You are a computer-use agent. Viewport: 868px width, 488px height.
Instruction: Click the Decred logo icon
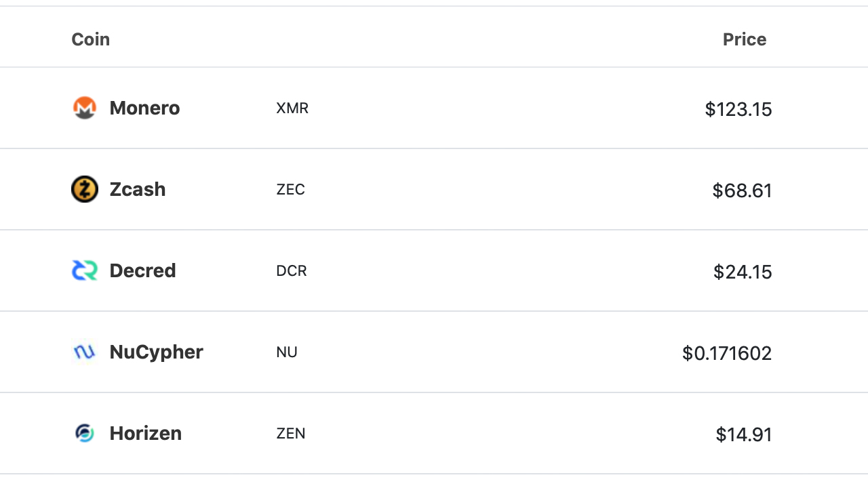(x=83, y=270)
